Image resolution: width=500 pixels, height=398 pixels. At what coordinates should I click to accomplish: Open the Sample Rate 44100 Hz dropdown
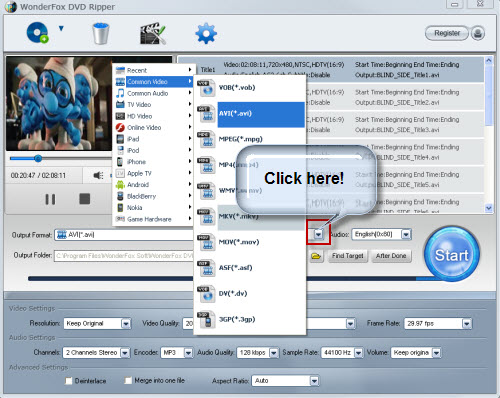[x=358, y=353]
